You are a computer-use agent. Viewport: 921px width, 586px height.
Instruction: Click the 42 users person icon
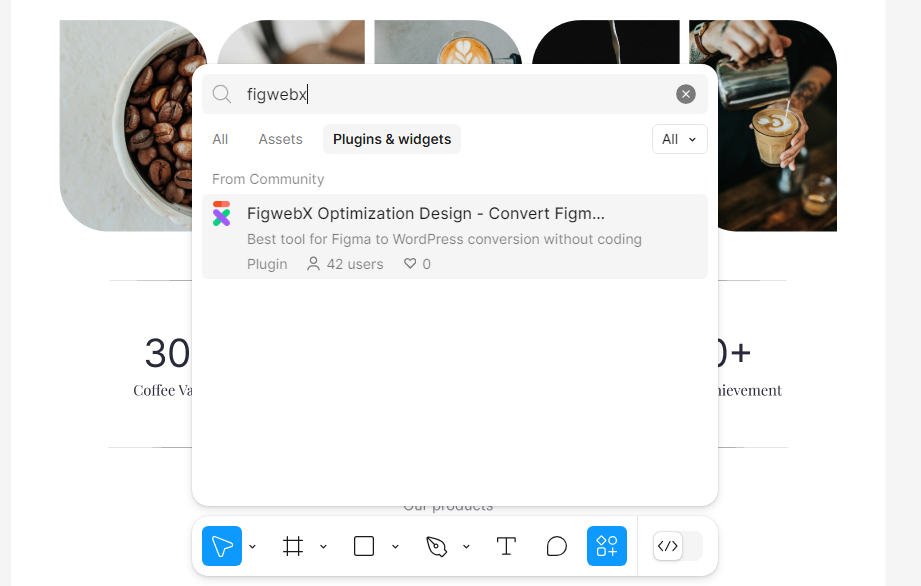coord(314,264)
